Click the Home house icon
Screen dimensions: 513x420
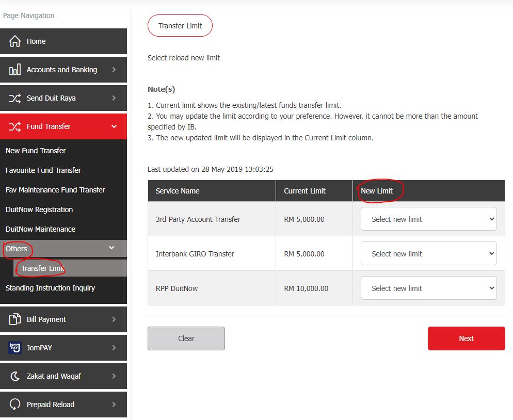[x=15, y=41]
